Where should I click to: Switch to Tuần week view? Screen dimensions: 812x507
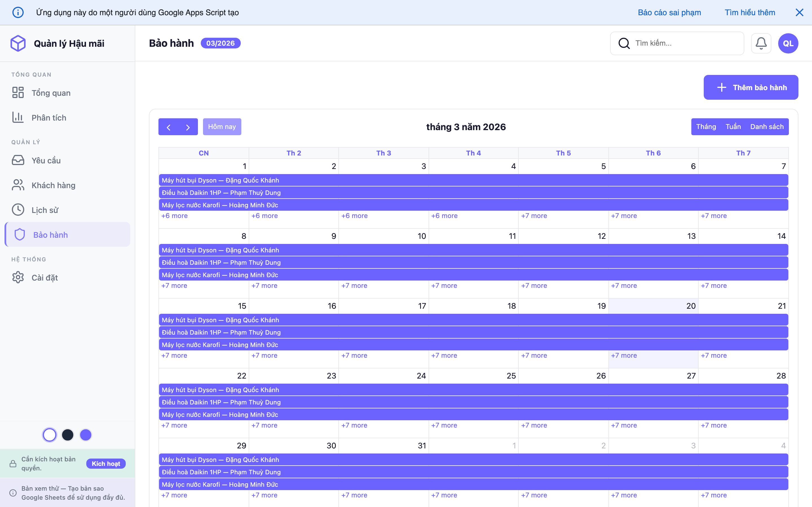pyautogui.click(x=733, y=127)
